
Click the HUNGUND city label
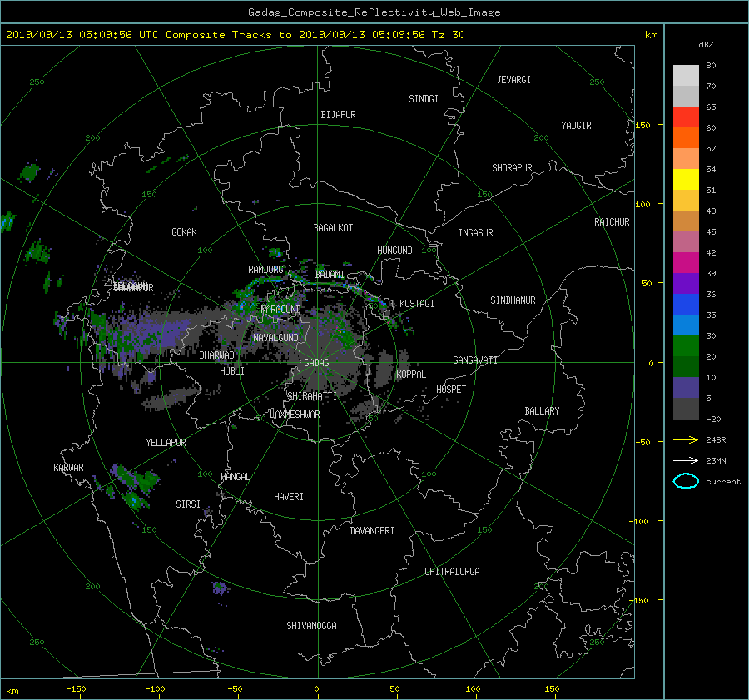(x=394, y=251)
